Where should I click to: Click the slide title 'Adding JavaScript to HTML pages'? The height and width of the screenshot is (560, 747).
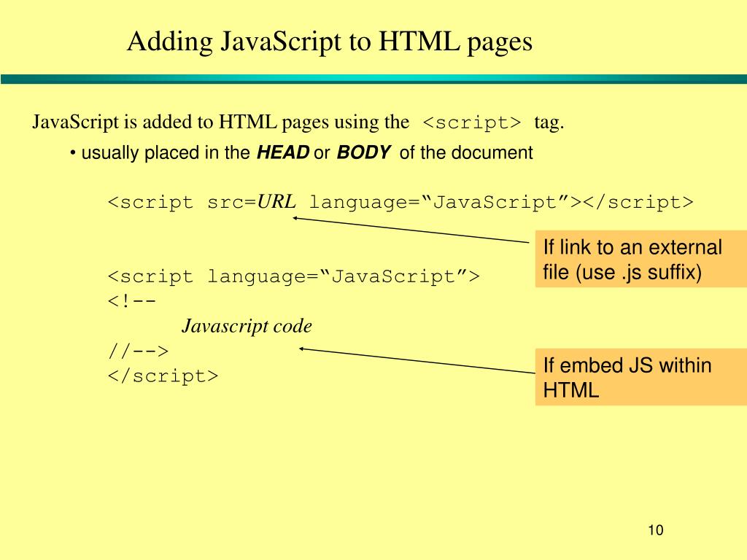tap(329, 42)
